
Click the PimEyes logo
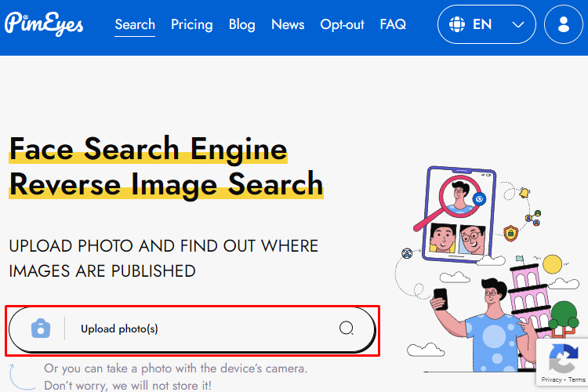(x=43, y=24)
